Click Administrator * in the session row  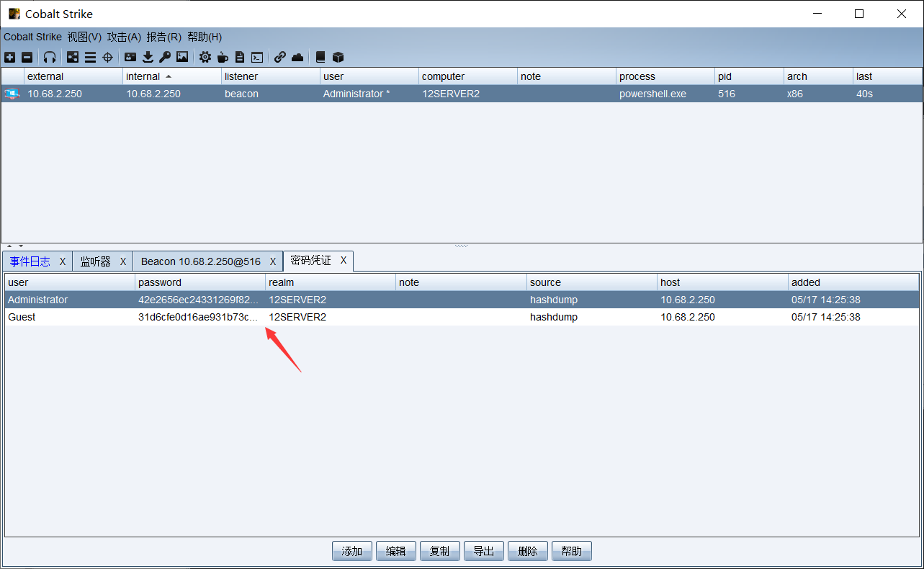356,94
